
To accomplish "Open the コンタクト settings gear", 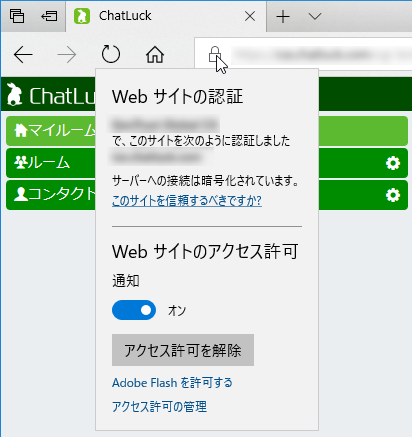I will pos(393,195).
